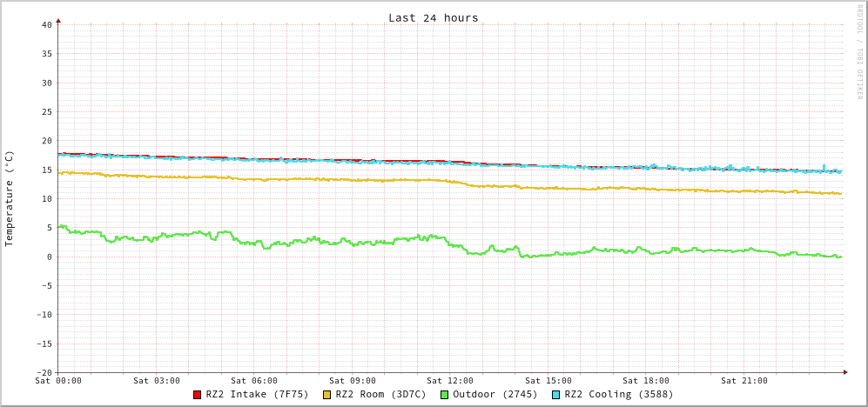Click the Temperature (°C) axis label
The width and height of the screenshot is (868, 407).
pos(10,198)
